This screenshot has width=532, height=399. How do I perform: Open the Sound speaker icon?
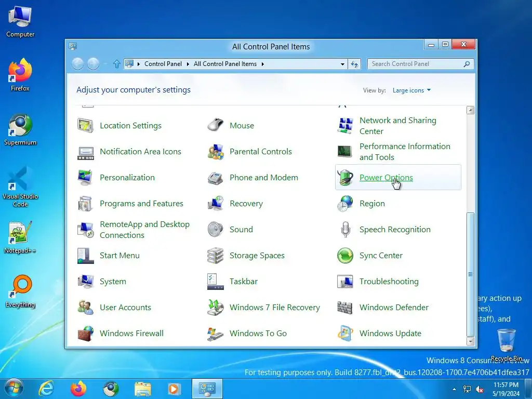[x=216, y=230]
